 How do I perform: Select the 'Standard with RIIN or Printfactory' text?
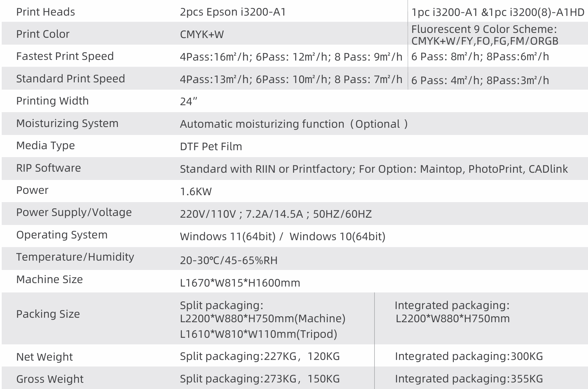tap(267, 169)
